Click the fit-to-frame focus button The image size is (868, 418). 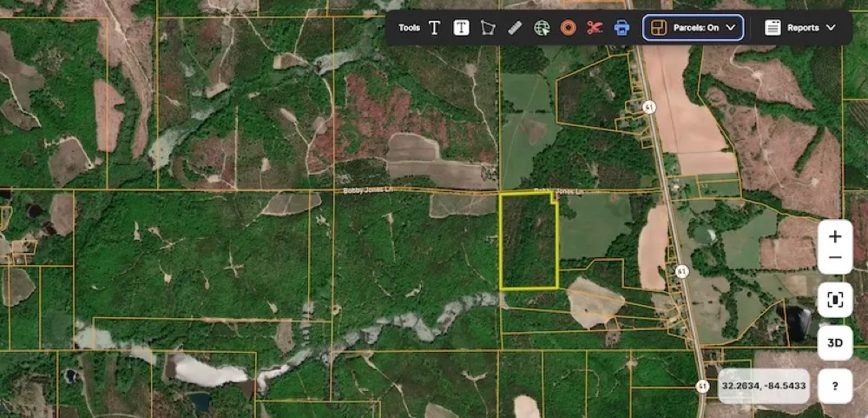pos(835,300)
